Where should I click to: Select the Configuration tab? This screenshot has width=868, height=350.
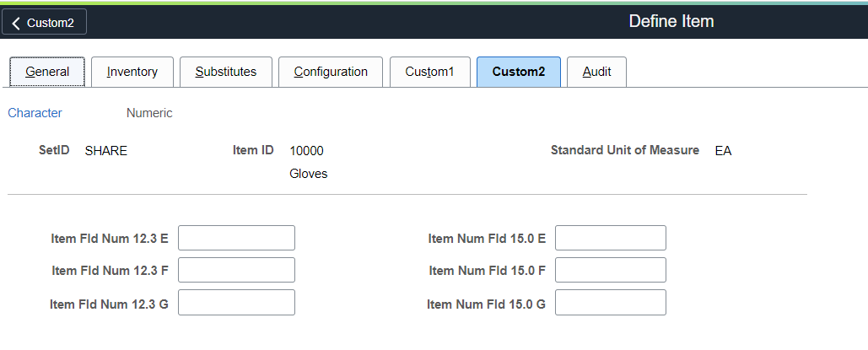pos(331,72)
